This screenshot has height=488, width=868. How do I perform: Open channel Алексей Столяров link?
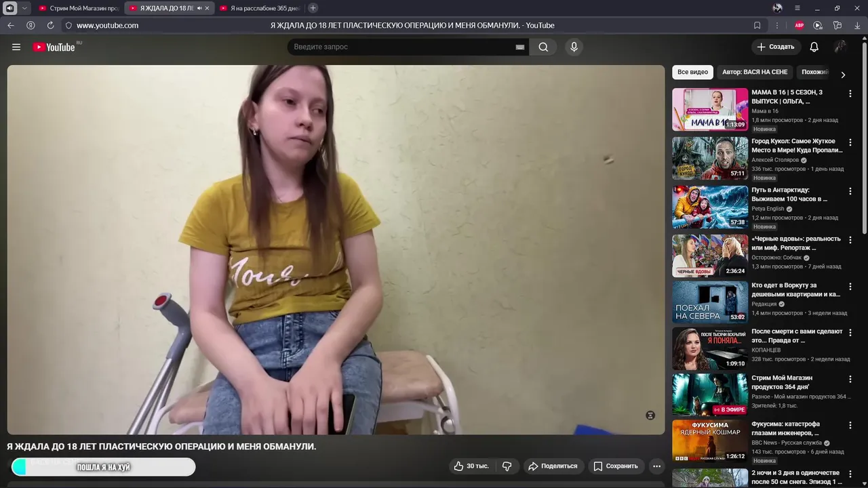pyautogui.click(x=775, y=160)
